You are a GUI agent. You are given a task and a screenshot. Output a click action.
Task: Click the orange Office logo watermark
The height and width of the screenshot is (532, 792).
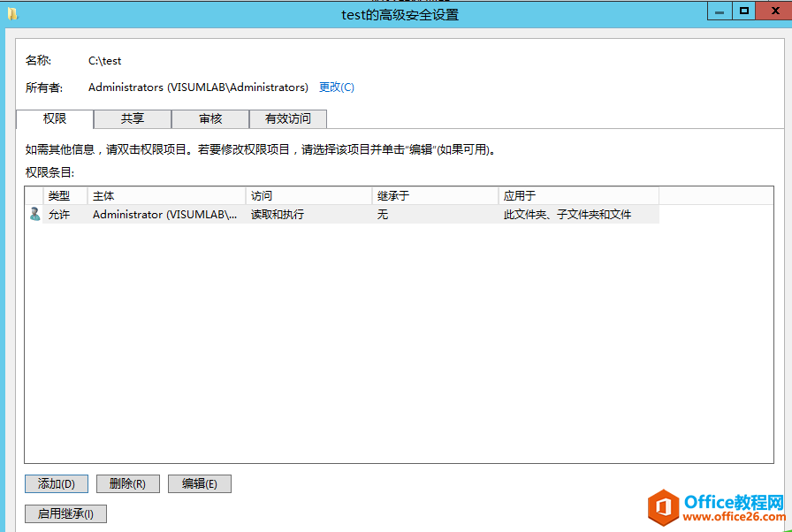663,507
